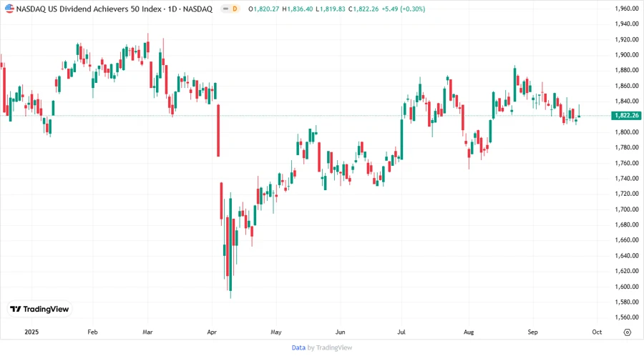Click the NASDAQ US Dividend Achievers 50 Index title
The height and width of the screenshot is (356, 644).
coord(89,9)
